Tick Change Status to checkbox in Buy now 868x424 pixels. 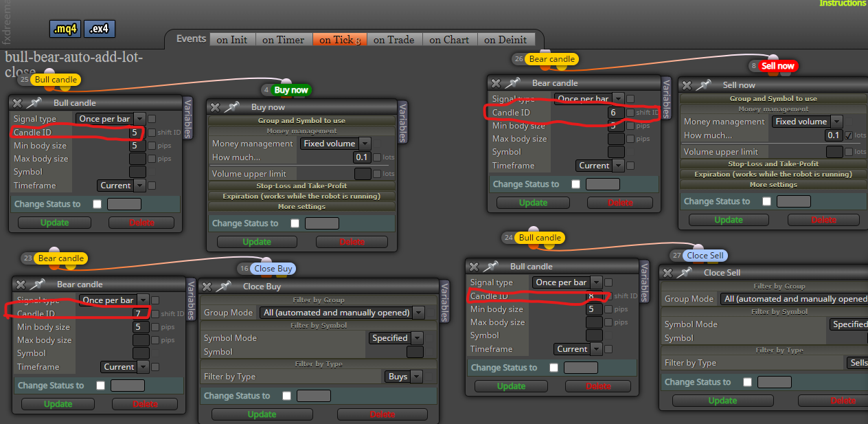point(295,223)
